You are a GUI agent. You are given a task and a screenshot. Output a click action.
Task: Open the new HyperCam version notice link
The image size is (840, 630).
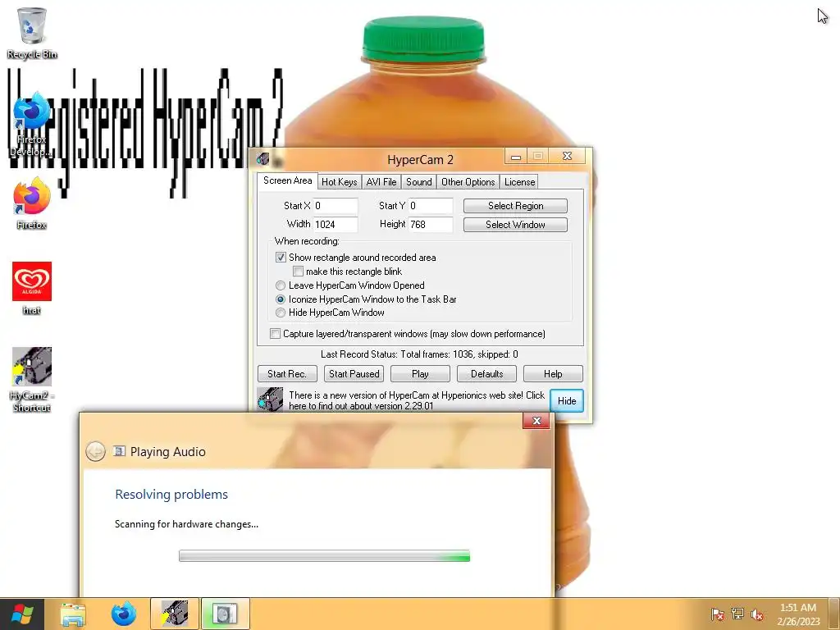click(x=416, y=400)
